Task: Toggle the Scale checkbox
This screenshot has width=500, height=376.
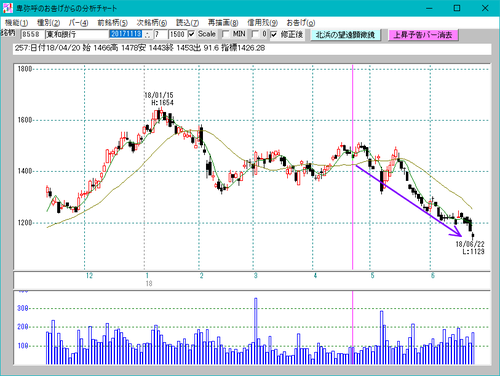Action: (x=192, y=34)
